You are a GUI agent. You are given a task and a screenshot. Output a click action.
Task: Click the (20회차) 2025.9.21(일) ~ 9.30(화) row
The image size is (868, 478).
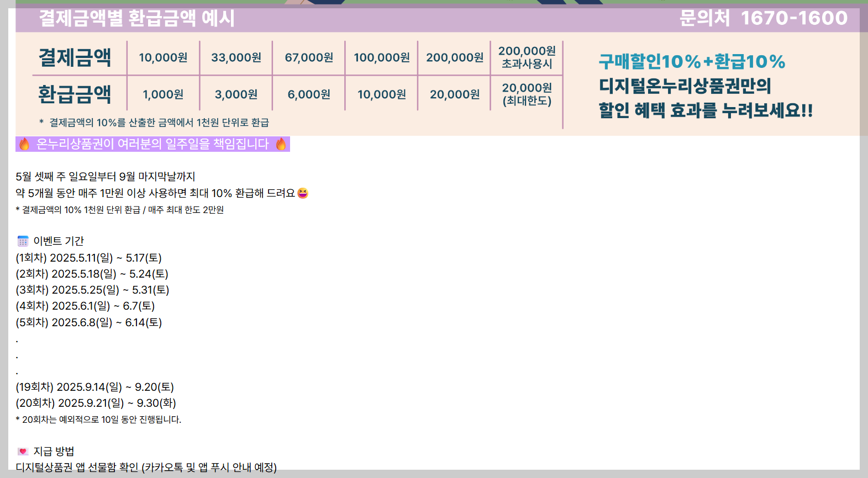click(x=96, y=403)
